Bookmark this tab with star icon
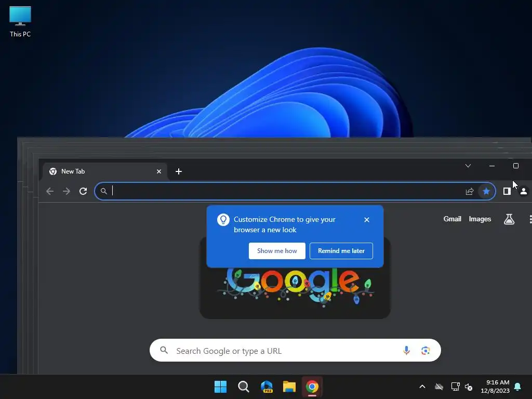This screenshot has height=399, width=532. [x=486, y=191]
